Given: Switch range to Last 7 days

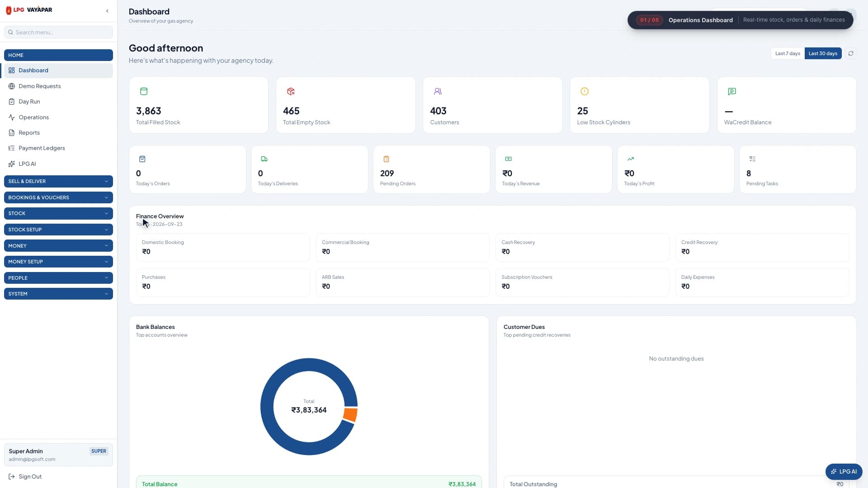Looking at the screenshot, I should click(788, 53).
